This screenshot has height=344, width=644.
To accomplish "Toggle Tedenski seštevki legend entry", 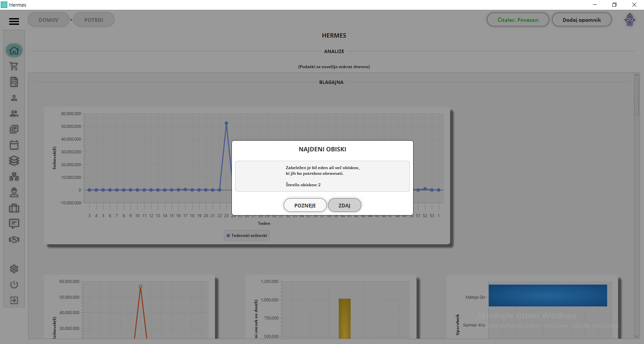I will click(247, 236).
